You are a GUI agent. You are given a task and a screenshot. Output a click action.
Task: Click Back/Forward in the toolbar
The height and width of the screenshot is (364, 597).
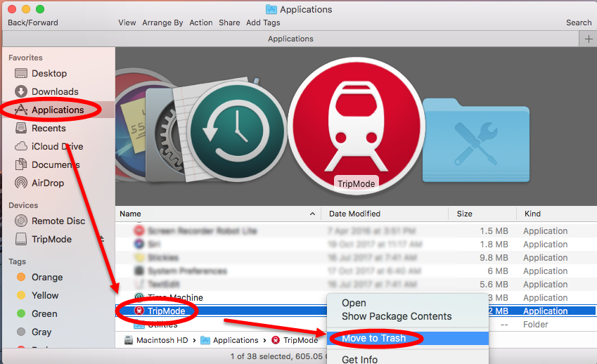coord(33,22)
